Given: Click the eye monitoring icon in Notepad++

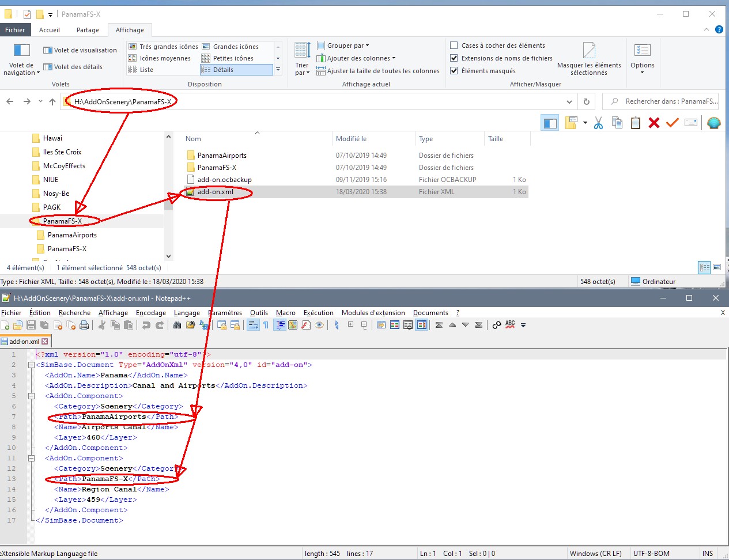Looking at the screenshot, I should coord(320,326).
